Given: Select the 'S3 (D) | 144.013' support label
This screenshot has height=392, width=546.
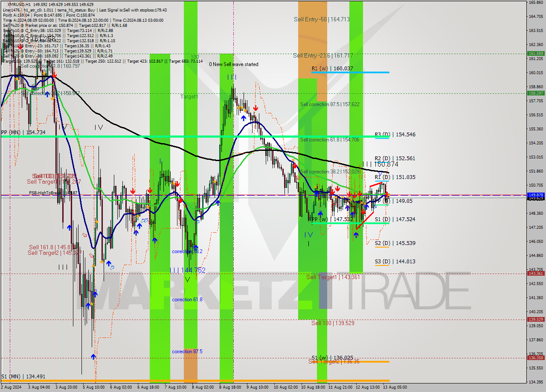Looking at the screenshot, I should pyautogui.click(x=395, y=261).
